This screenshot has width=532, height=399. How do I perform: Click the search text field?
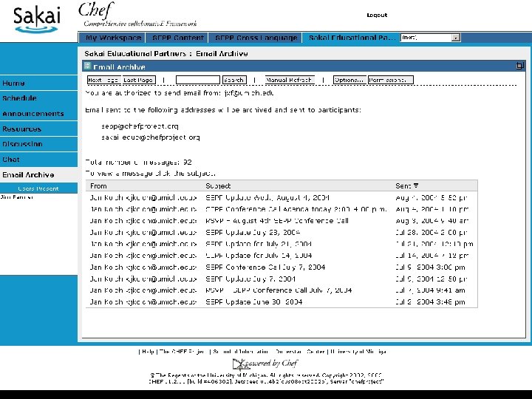(x=198, y=80)
